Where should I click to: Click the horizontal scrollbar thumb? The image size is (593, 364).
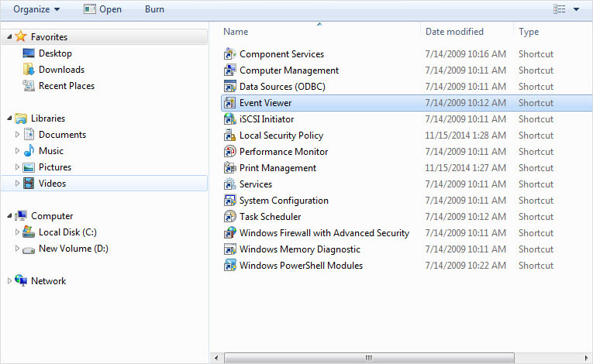(369, 358)
